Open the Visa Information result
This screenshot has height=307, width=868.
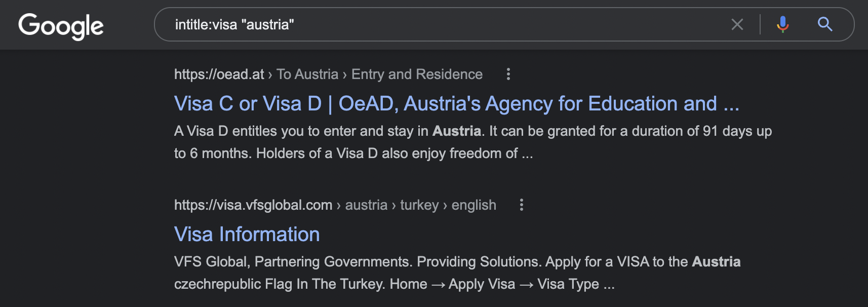click(247, 235)
